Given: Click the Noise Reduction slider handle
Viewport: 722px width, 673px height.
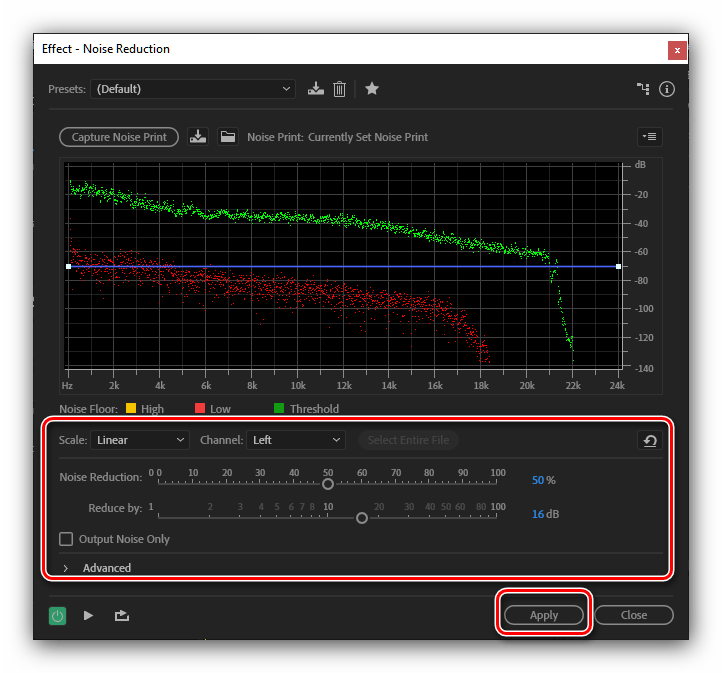Looking at the screenshot, I should point(328,484).
